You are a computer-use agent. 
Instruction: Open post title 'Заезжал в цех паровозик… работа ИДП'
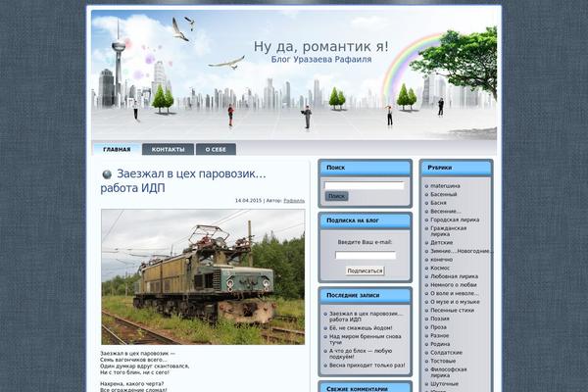point(183,180)
